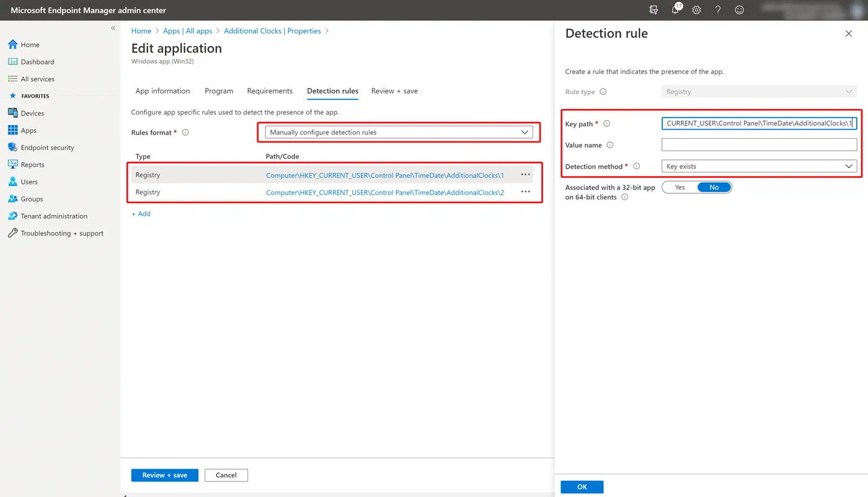
Task: Open the feedback smiley icon
Action: point(739,10)
